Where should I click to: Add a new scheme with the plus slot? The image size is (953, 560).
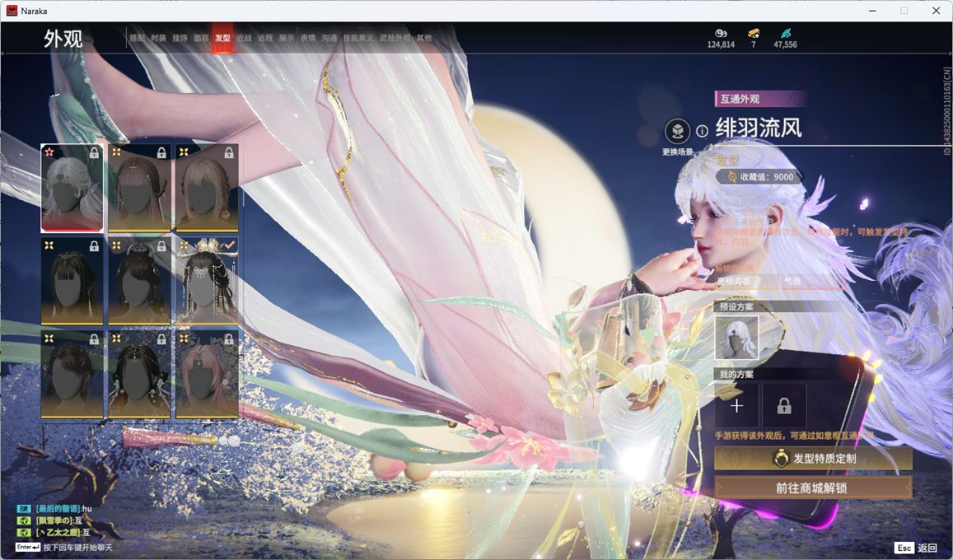pos(736,406)
